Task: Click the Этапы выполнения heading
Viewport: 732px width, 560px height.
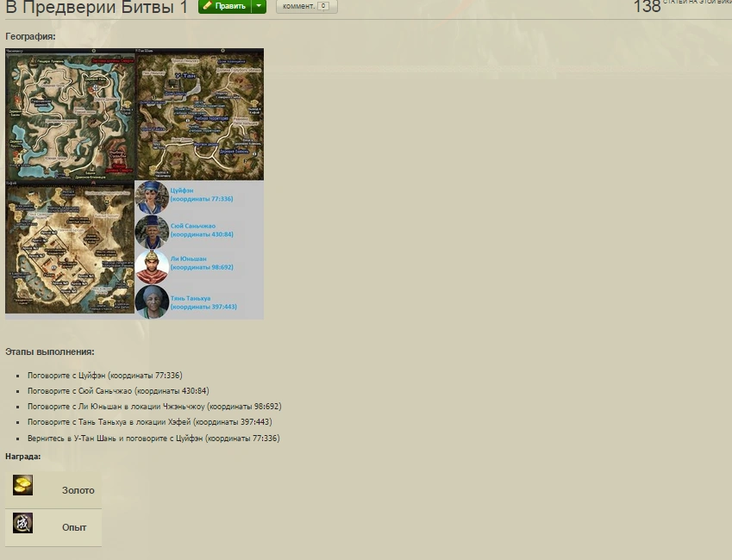Action: tap(49, 352)
